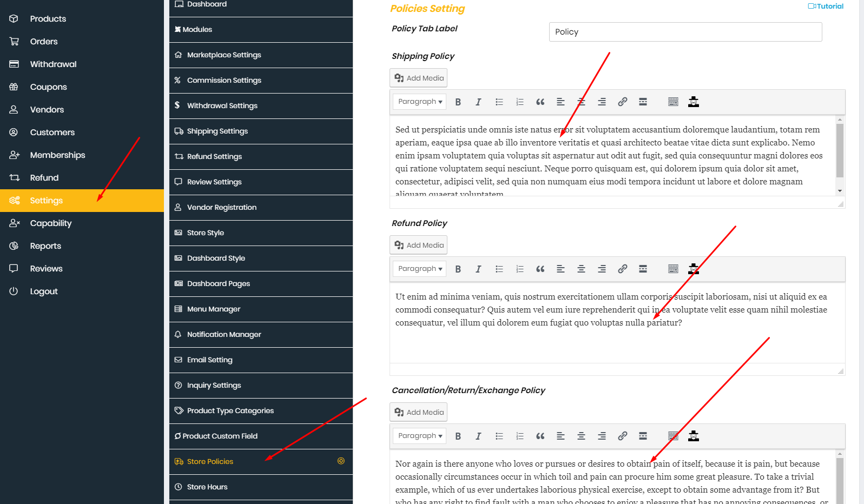Insert bulleted list in Shipping Policy editor
The width and height of the screenshot is (864, 504).
coord(499,102)
